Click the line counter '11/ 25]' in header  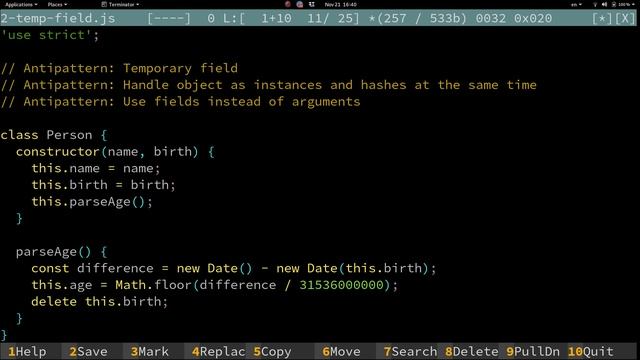(x=334, y=18)
